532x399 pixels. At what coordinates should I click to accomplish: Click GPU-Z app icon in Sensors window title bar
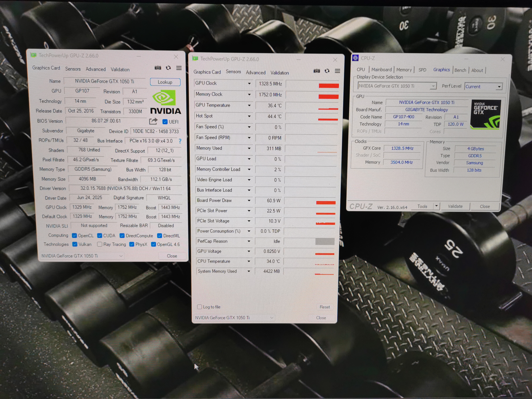[195, 58]
